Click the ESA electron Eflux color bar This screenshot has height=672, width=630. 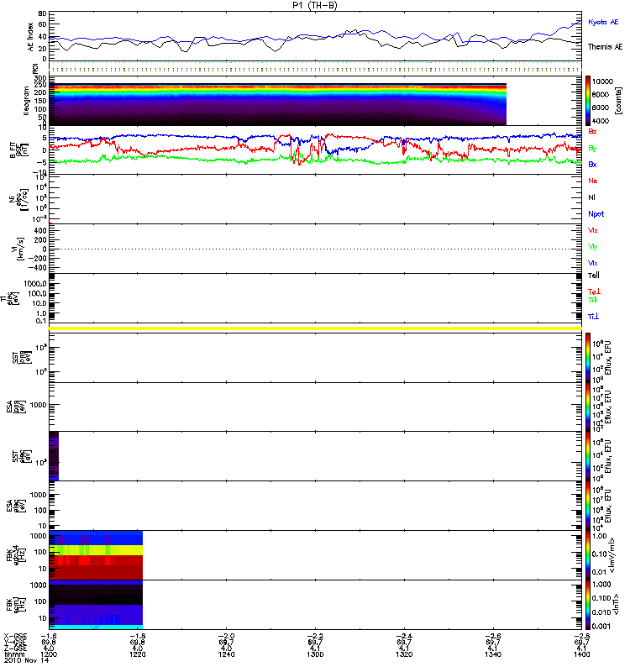588,506
